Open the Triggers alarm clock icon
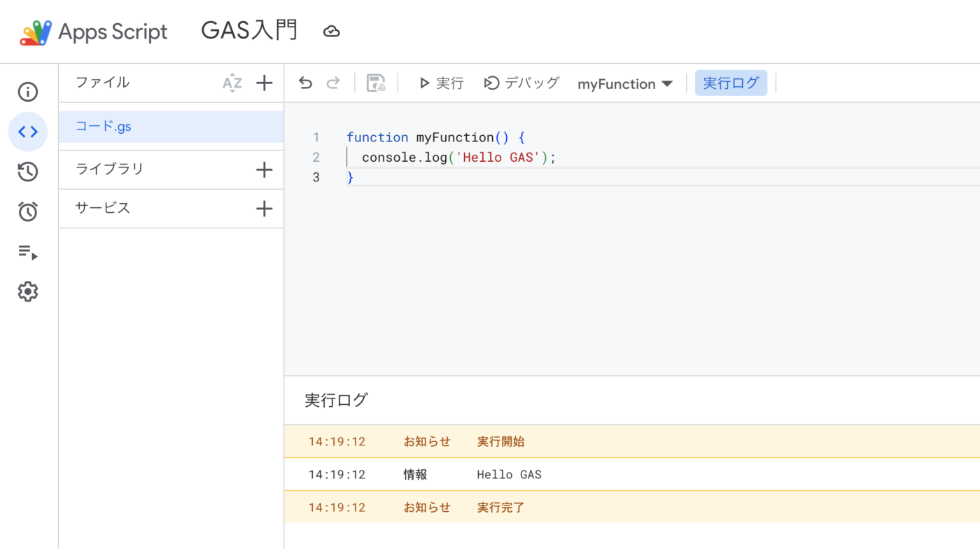 click(x=28, y=211)
